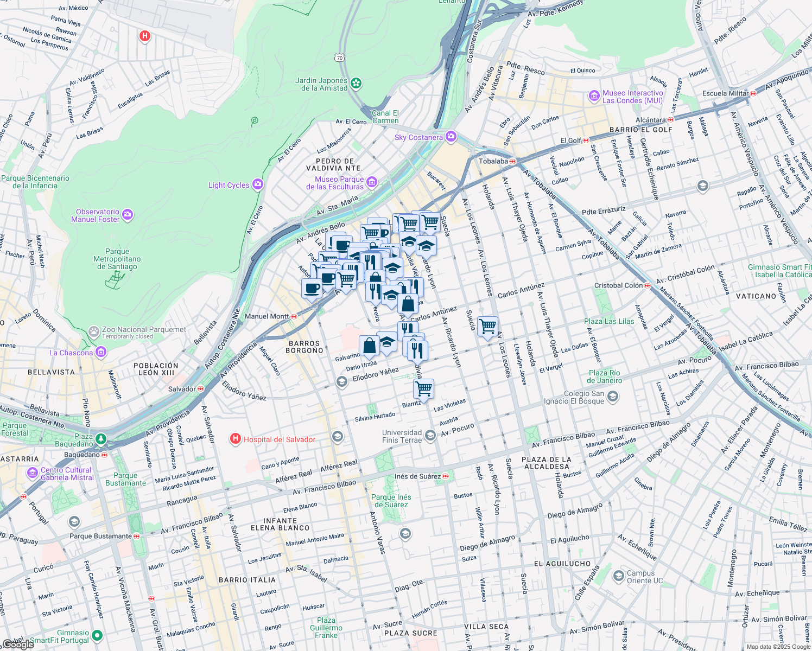Screen dimensions: 812x651
Task: Click the shopping bag marker above Darío Urzúa
Action: (x=369, y=346)
